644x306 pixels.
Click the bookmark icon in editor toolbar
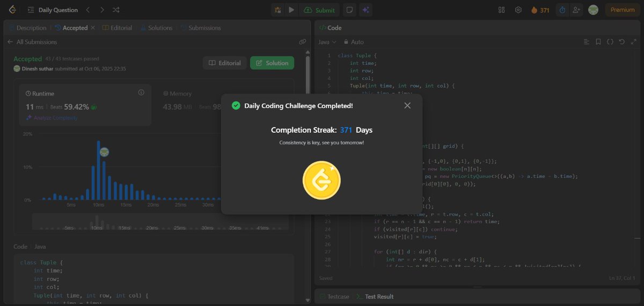click(598, 42)
